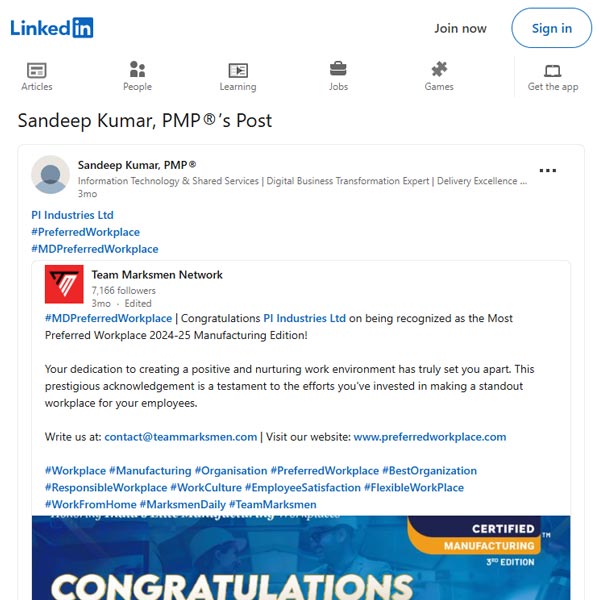Open the Games puzzle icon
Viewport: 600px width, 600px height.
click(x=439, y=69)
